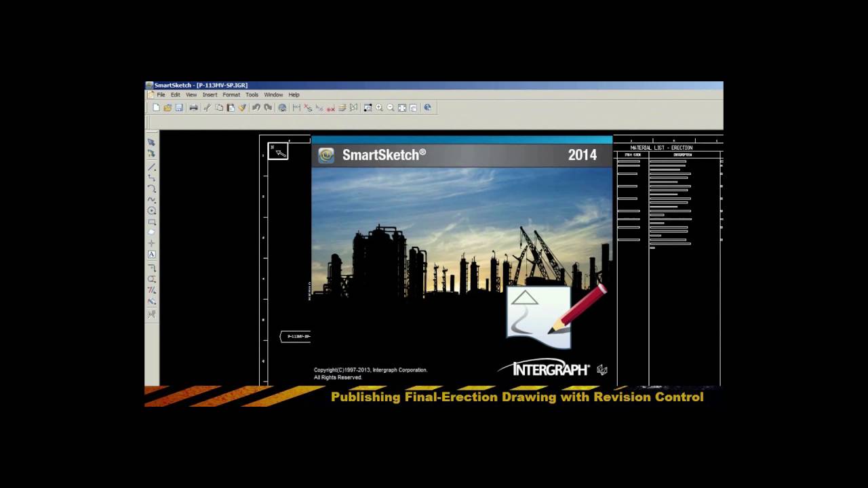
Task: Click the Paste clipboard icon
Action: click(231, 108)
